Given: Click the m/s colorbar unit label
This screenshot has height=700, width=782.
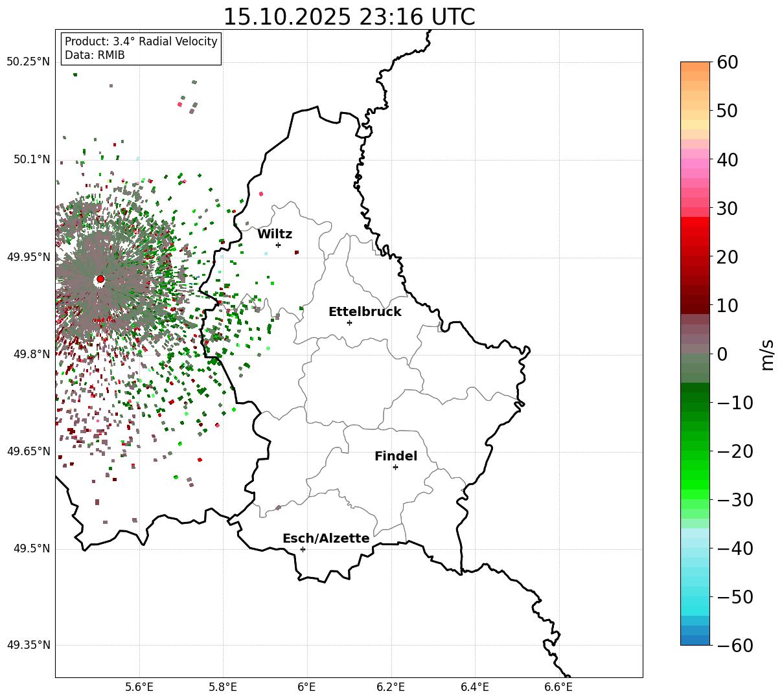Looking at the screenshot, I should tap(767, 354).
